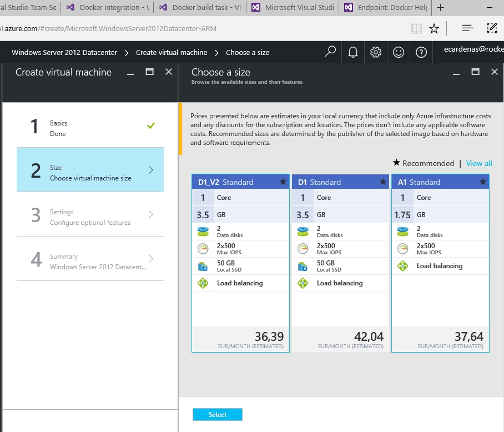
Task: Close the Create virtual machine blade
Action: point(169,72)
